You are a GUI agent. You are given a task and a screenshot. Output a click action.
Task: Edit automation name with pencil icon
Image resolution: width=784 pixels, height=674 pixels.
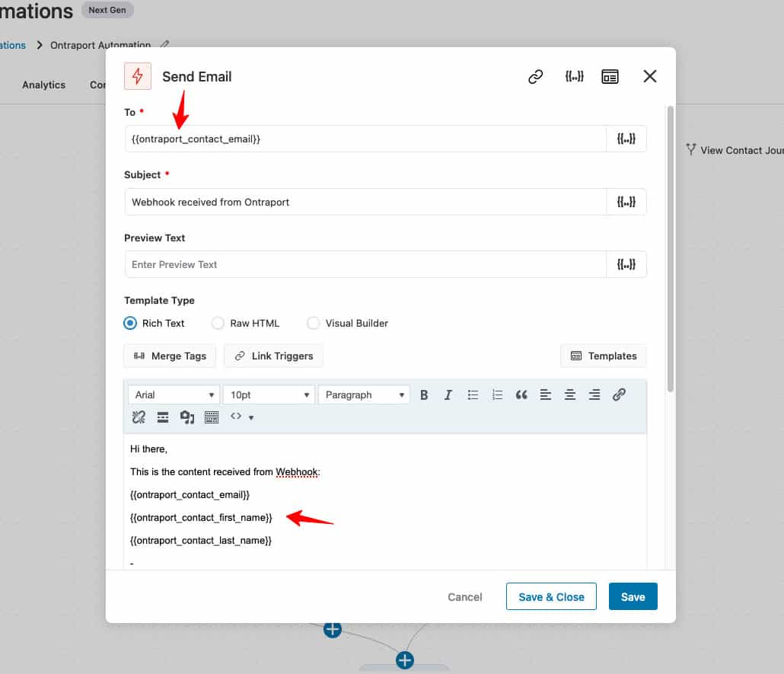[164, 44]
